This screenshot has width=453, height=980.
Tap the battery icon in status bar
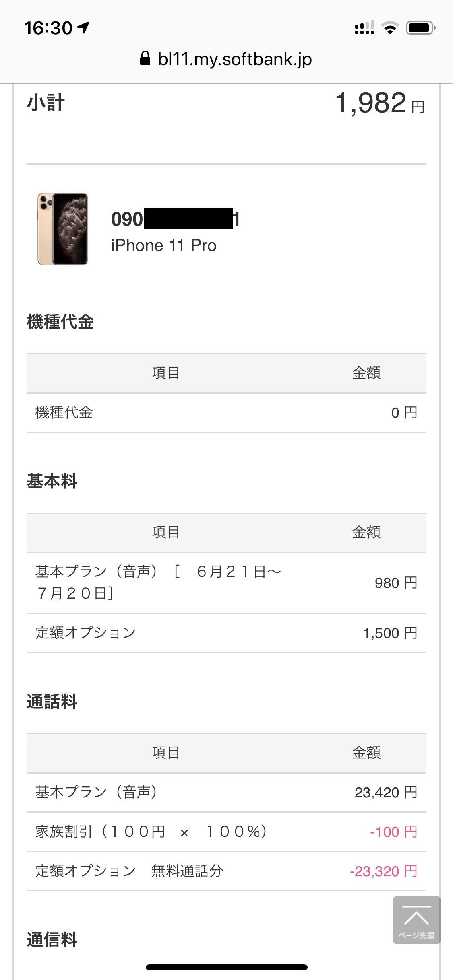tap(420, 28)
